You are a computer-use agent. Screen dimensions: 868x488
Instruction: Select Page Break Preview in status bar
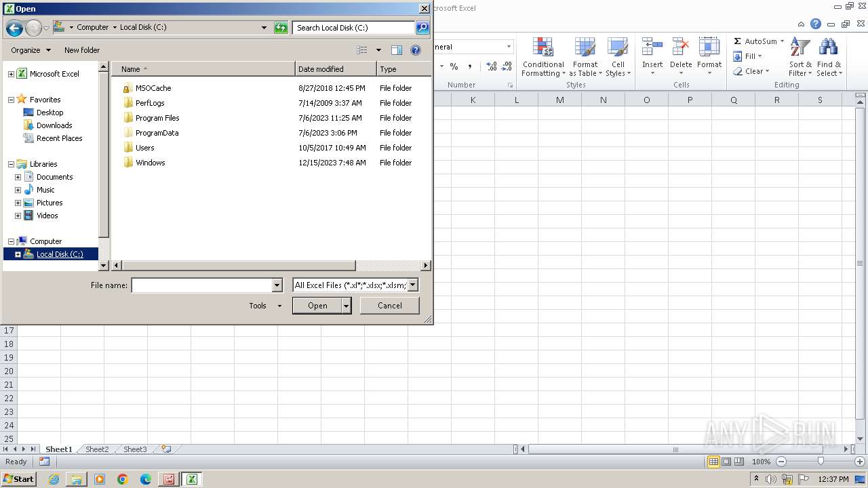[x=739, y=462]
